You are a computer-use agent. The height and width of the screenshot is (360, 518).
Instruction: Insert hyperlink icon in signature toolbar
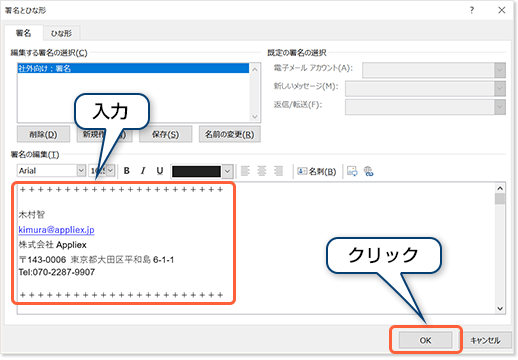[x=368, y=171]
